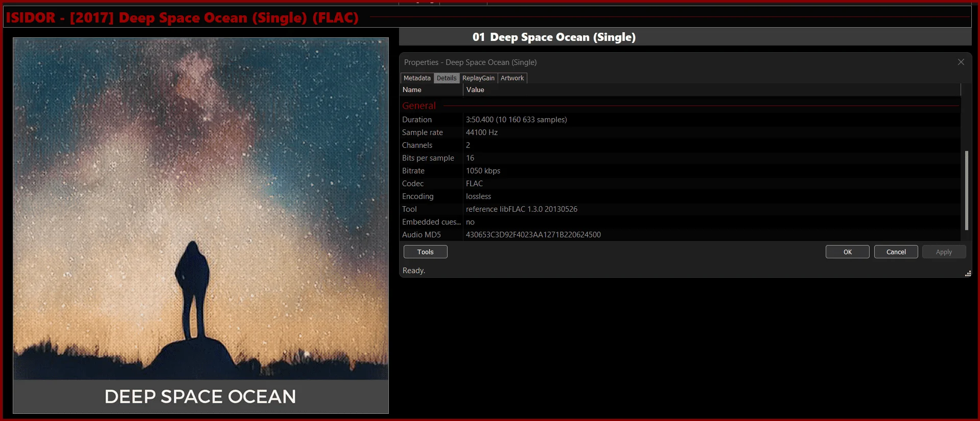Close the Properties dialog
The height and width of the screenshot is (421, 980).
pos(961,62)
